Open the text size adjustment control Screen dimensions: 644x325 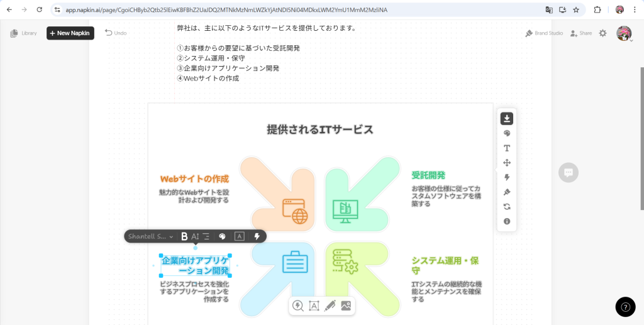tap(195, 236)
